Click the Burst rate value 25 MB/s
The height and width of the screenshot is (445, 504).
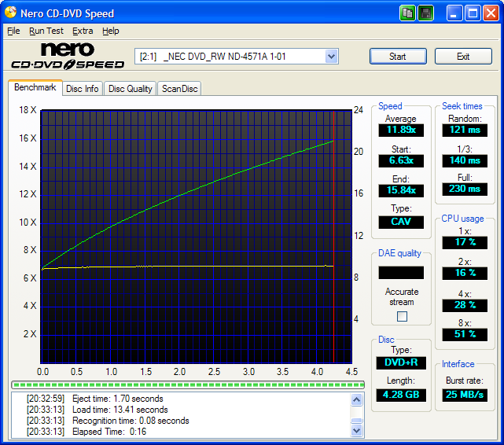click(x=465, y=395)
